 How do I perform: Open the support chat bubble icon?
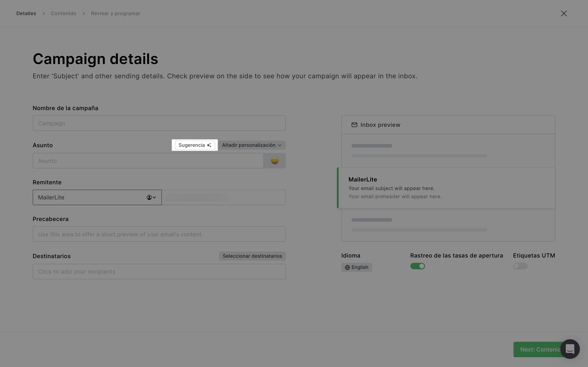click(570, 349)
